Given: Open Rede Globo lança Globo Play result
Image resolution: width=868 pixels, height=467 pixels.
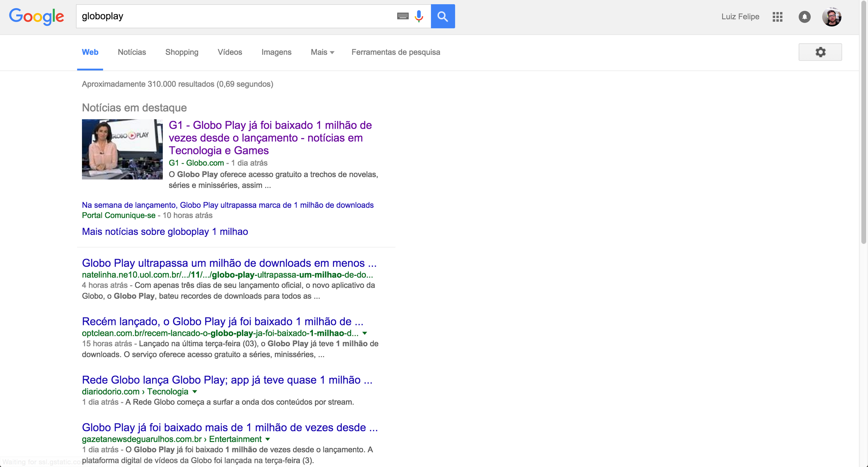Looking at the screenshot, I should click(227, 380).
